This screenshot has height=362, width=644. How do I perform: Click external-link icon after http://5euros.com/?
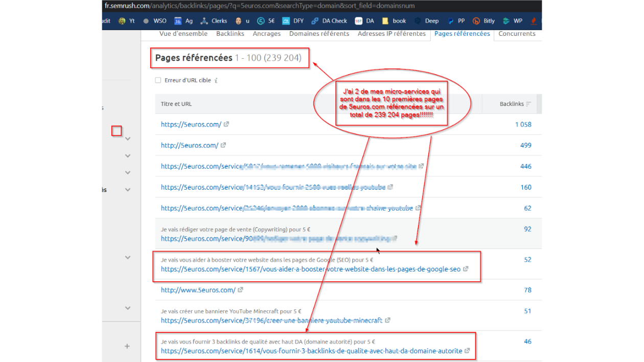[x=223, y=145]
